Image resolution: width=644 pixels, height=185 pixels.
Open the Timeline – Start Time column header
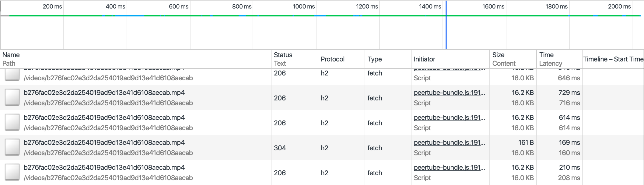[613, 59]
